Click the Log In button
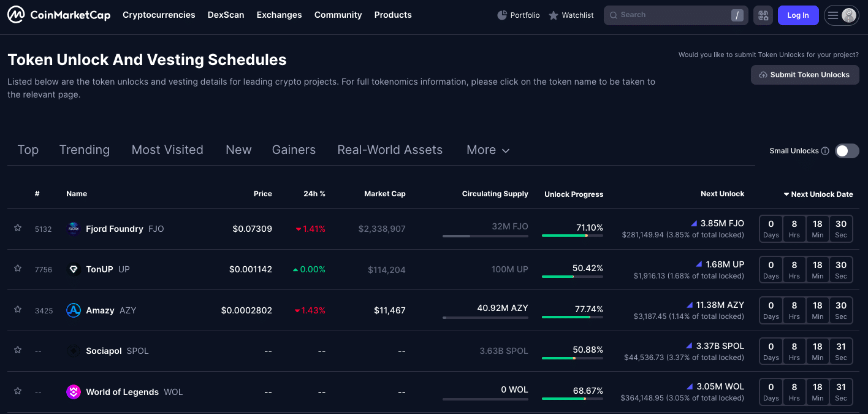Image resolution: width=868 pixels, height=414 pixels. pos(798,15)
